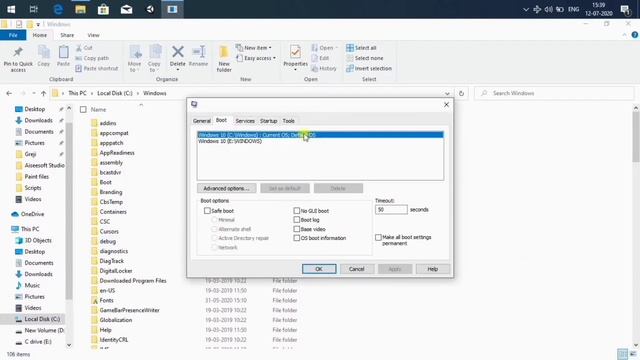Image resolution: width=640 pixels, height=360 pixels.
Task: Click the Timeout seconds input field
Action: pos(391,209)
